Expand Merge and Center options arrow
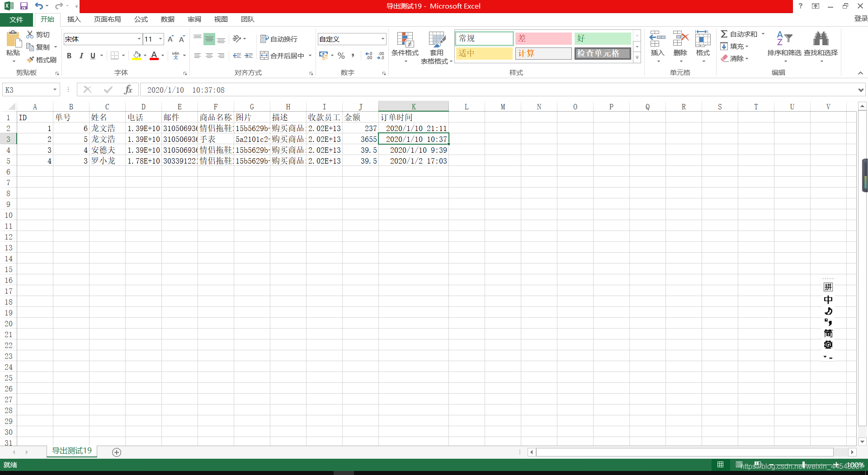Image resolution: width=868 pixels, height=475 pixels. (310, 56)
